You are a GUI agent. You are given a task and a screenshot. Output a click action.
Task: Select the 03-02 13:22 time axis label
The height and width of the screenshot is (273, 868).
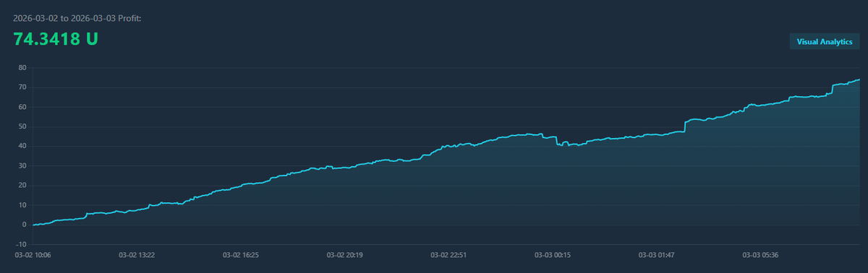(137, 254)
